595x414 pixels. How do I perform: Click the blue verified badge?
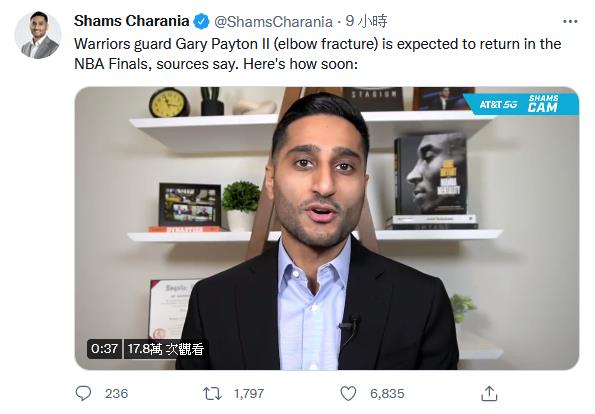201,22
